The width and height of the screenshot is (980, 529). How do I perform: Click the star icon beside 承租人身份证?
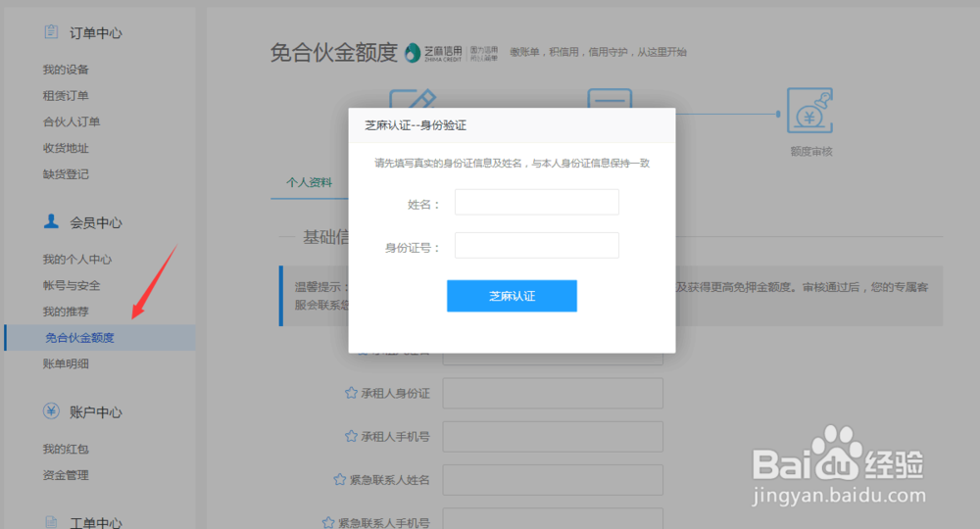tap(351, 393)
